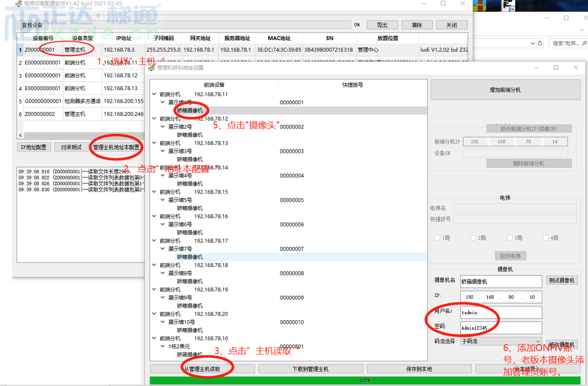Click the 管理机呼叫地址设置 window title icon

(x=152, y=68)
